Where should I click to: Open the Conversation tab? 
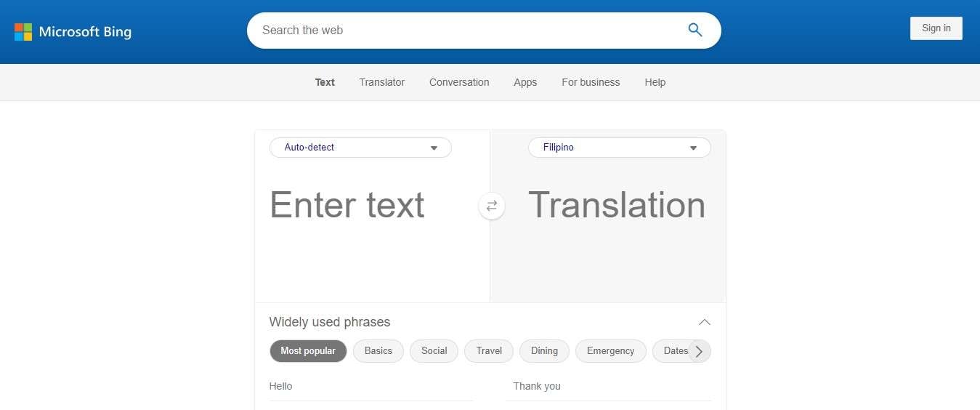[x=459, y=82]
